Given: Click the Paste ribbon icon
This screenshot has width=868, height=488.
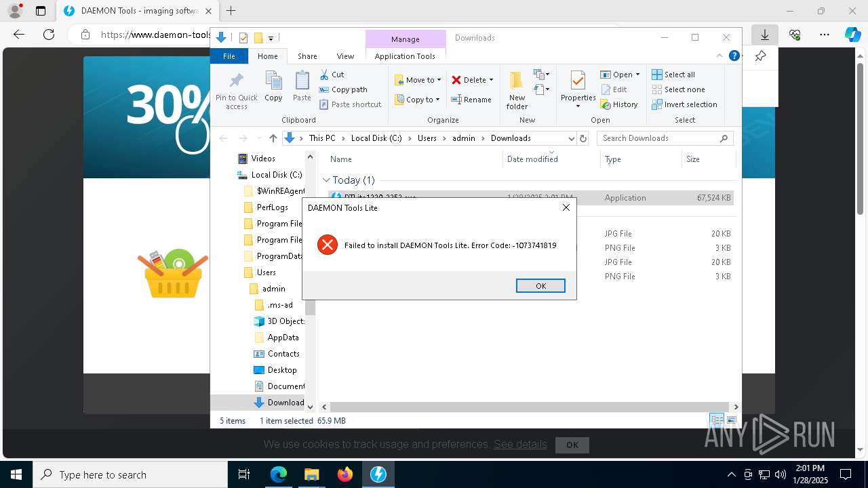Looking at the screenshot, I should pyautogui.click(x=302, y=86).
